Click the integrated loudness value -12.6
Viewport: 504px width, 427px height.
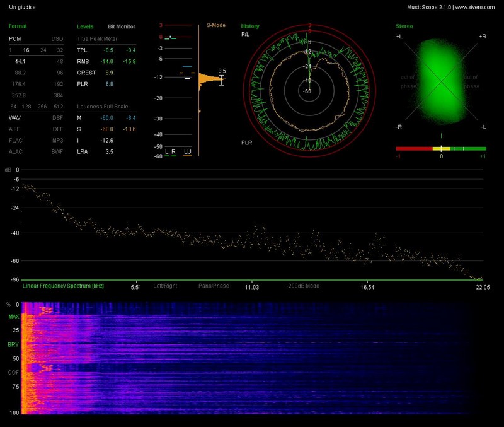pos(106,141)
